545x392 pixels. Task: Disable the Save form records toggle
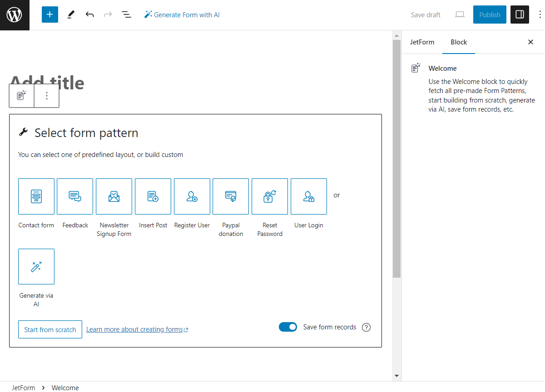[x=288, y=327]
